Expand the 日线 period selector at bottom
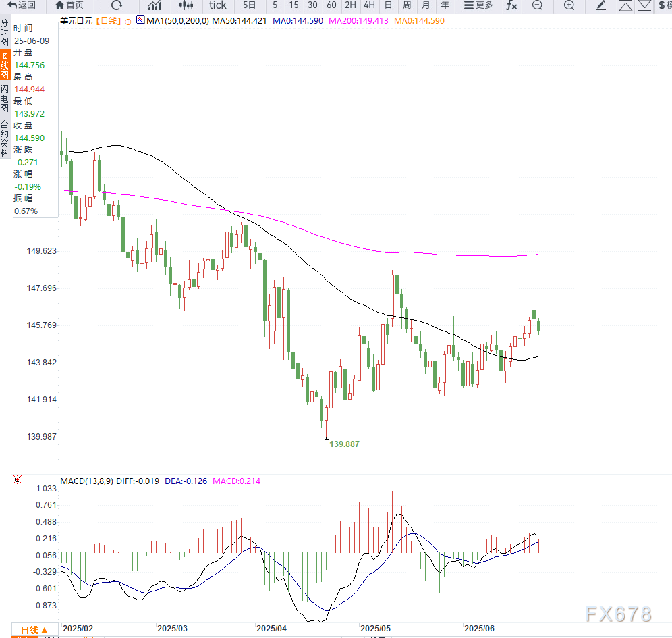The height and width of the screenshot is (638, 672). [34, 629]
